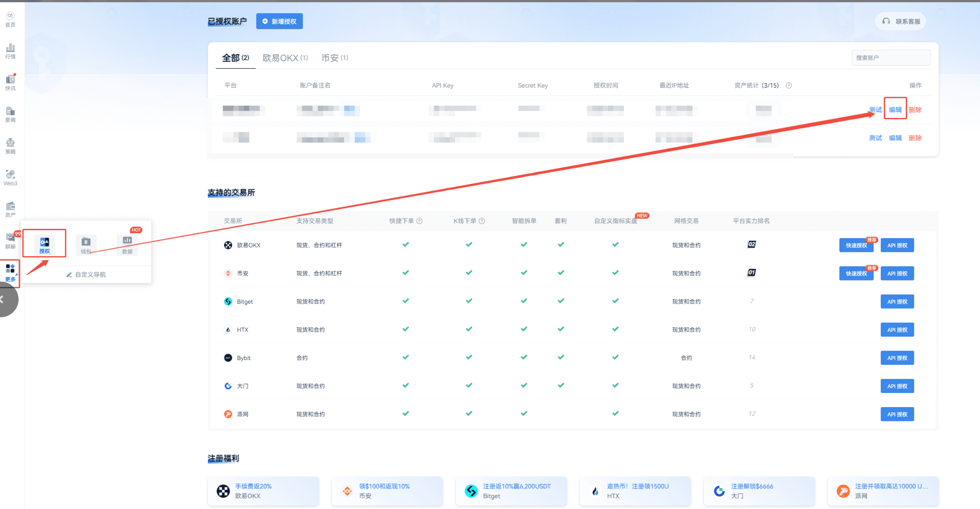The height and width of the screenshot is (509, 980).
Task: Select the 数据 data icon in popup
Action: coord(127,244)
